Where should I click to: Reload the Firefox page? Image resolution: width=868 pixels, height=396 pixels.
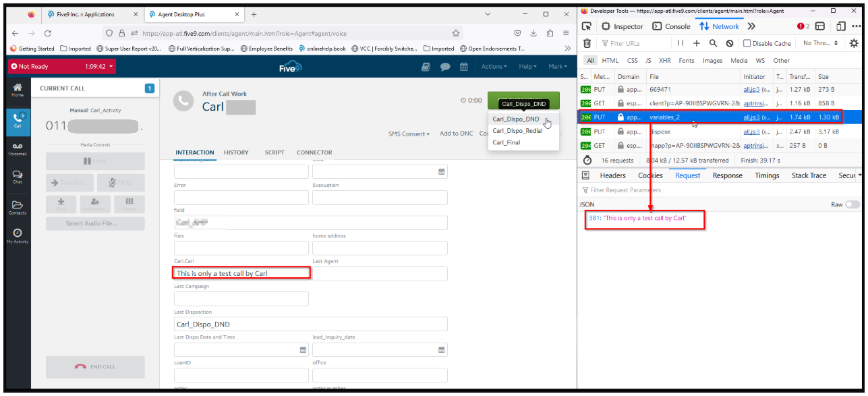pos(47,32)
